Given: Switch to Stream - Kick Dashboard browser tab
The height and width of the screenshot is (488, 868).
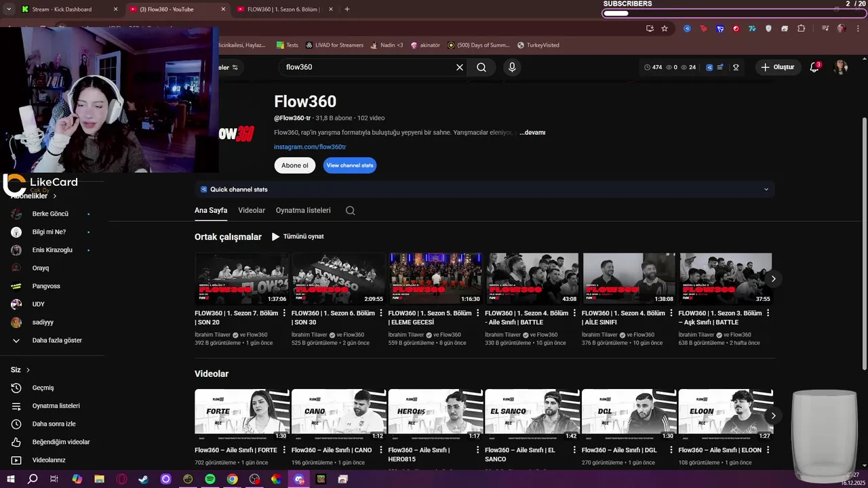Looking at the screenshot, I should [69, 9].
